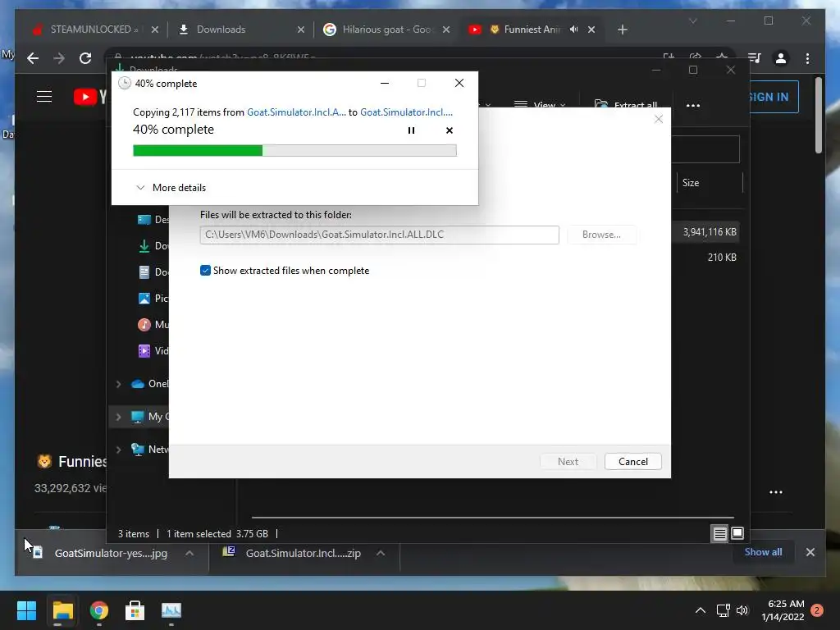The height and width of the screenshot is (630, 840).
Task: Open the taskbar clock and date
Action: (x=783, y=610)
